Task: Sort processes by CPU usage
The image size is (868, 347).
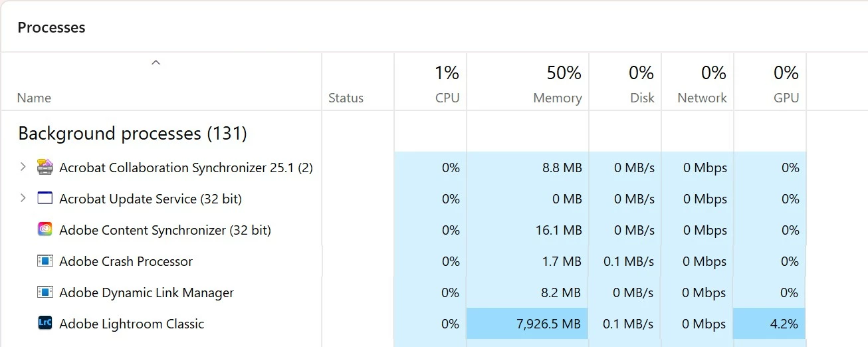Action: (447, 98)
